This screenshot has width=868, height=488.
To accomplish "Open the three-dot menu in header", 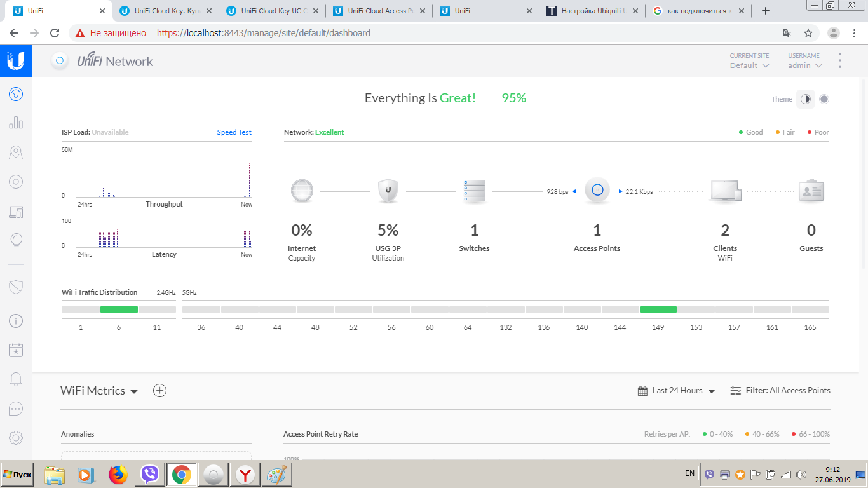I will pos(840,61).
